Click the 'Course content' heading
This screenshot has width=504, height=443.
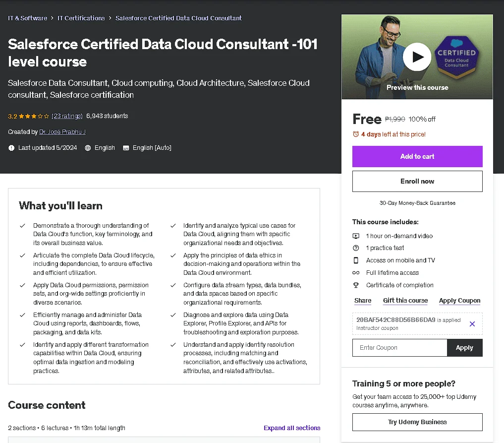(47, 405)
